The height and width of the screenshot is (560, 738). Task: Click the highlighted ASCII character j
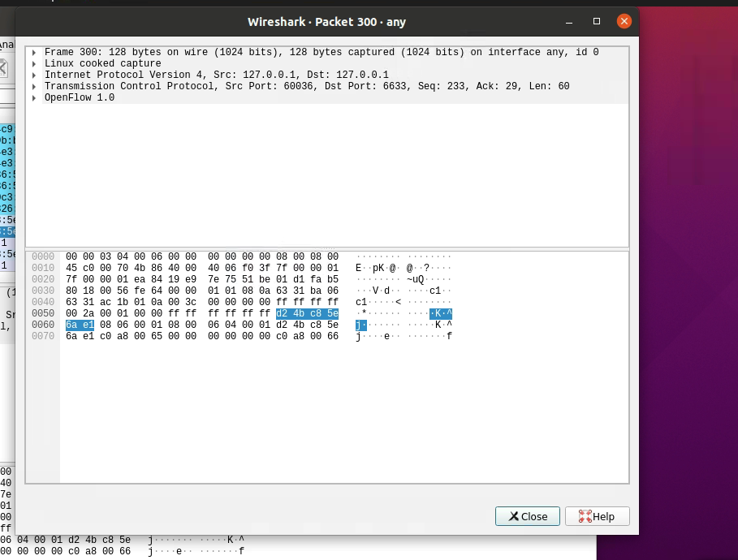358,325
